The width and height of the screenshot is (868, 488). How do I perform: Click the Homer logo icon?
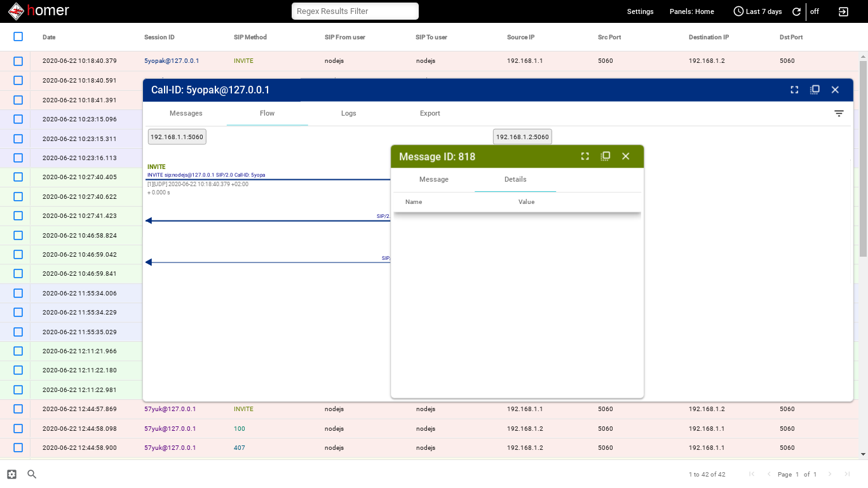(x=16, y=10)
